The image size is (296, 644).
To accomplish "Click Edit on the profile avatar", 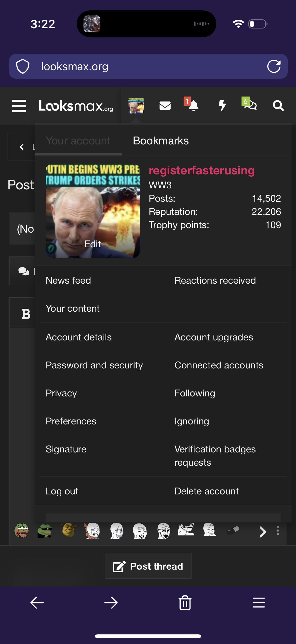I will [x=93, y=244].
